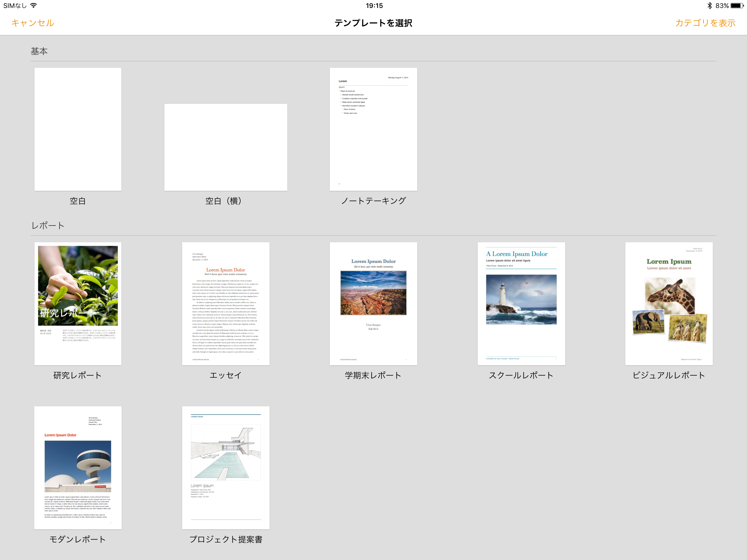Tap the ノートテーキング caption

click(373, 201)
